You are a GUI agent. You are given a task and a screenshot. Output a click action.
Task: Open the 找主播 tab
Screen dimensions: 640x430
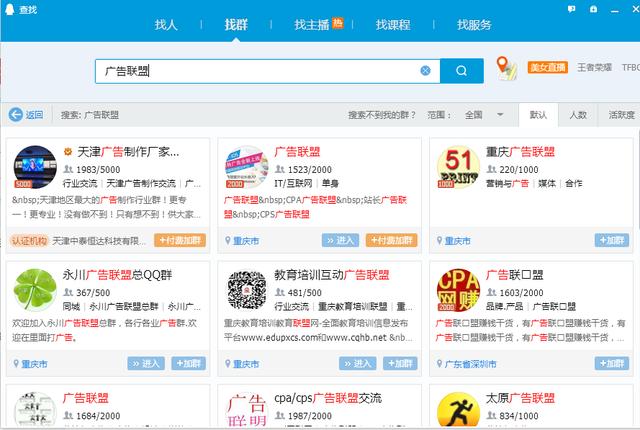pos(312,25)
